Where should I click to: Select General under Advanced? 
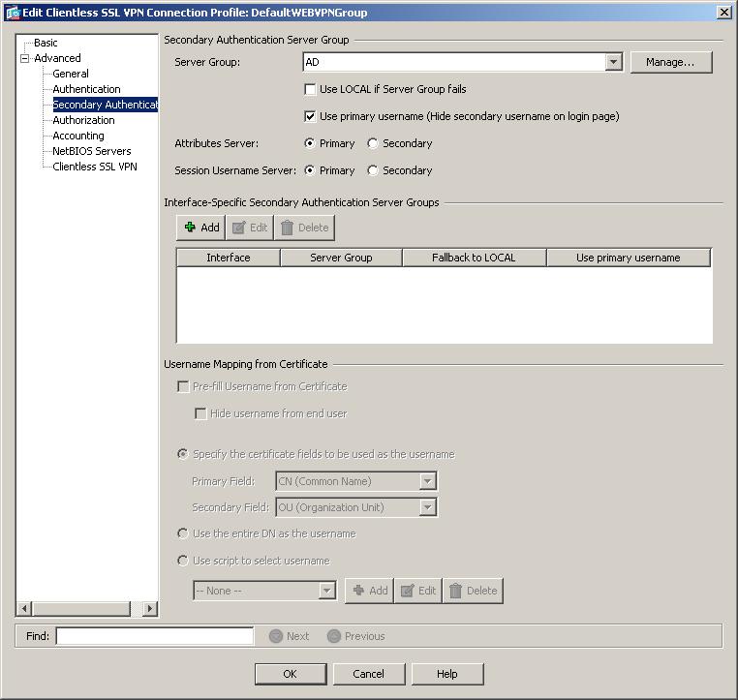click(71, 74)
